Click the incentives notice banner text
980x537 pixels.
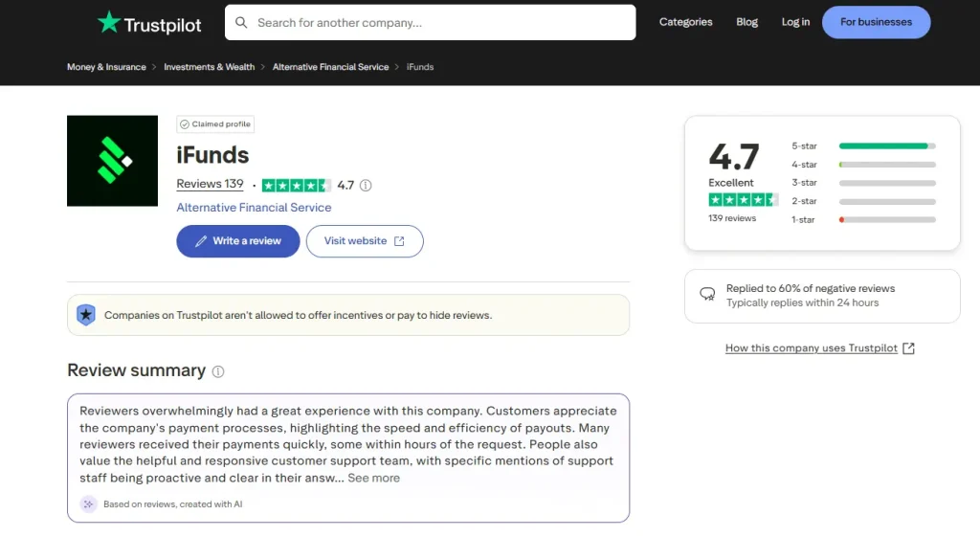pyautogui.click(x=299, y=315)
